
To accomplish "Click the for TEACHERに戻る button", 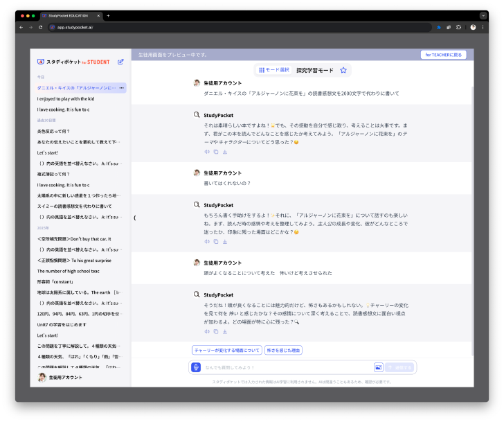I will coord(443,55).
